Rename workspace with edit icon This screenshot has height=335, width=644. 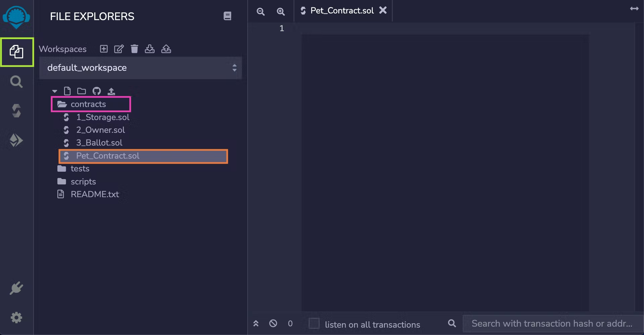119,49
